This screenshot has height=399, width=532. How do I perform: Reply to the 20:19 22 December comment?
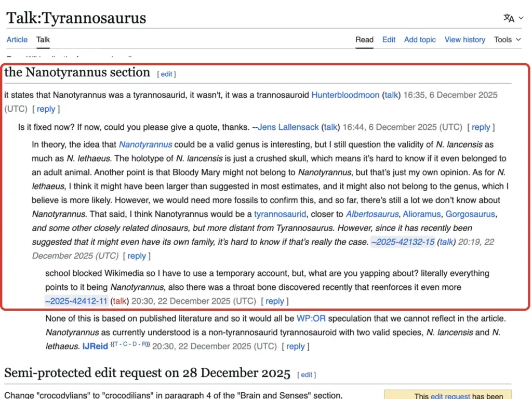coord(137,256)
